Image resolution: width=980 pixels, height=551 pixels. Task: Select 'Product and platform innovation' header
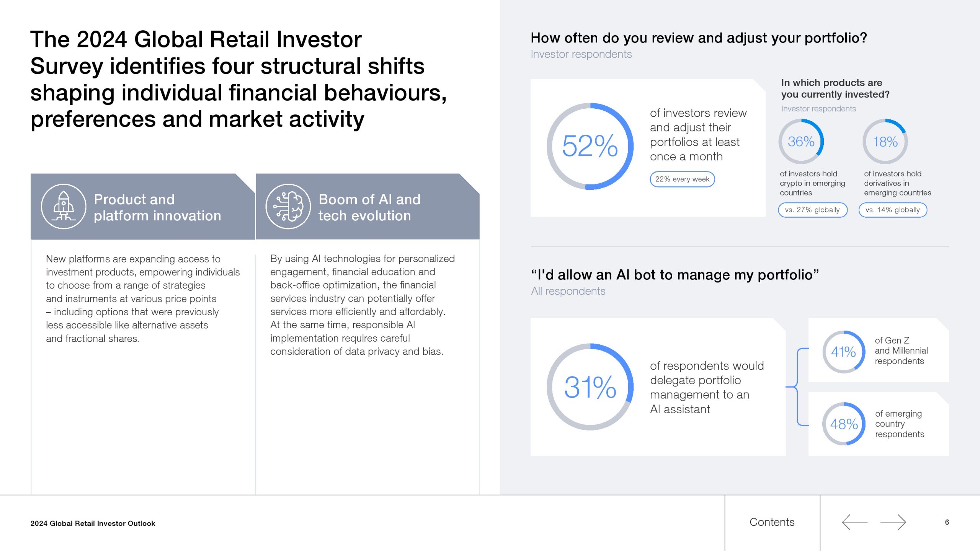(x=157, y=207)
